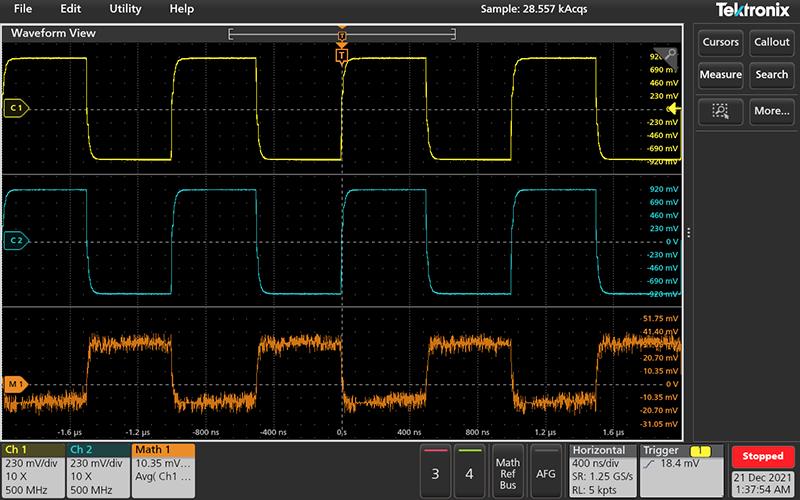
Task: Open the Math Ref Bus add menu
Action: pyautogui.click(x=508, y=468)
